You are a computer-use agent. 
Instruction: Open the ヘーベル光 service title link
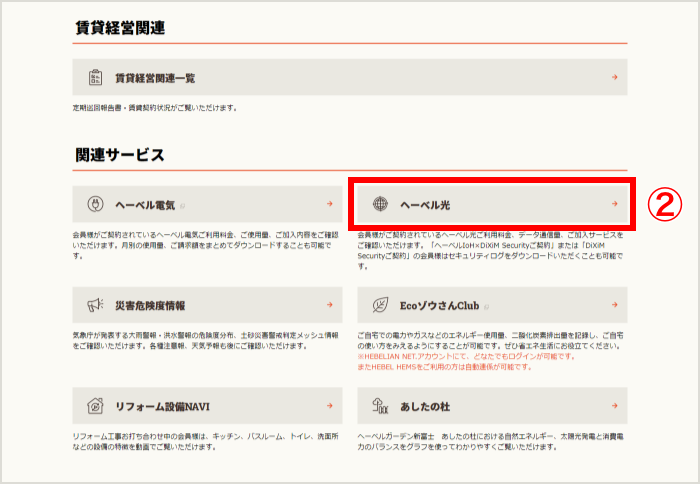click(425, 205)
